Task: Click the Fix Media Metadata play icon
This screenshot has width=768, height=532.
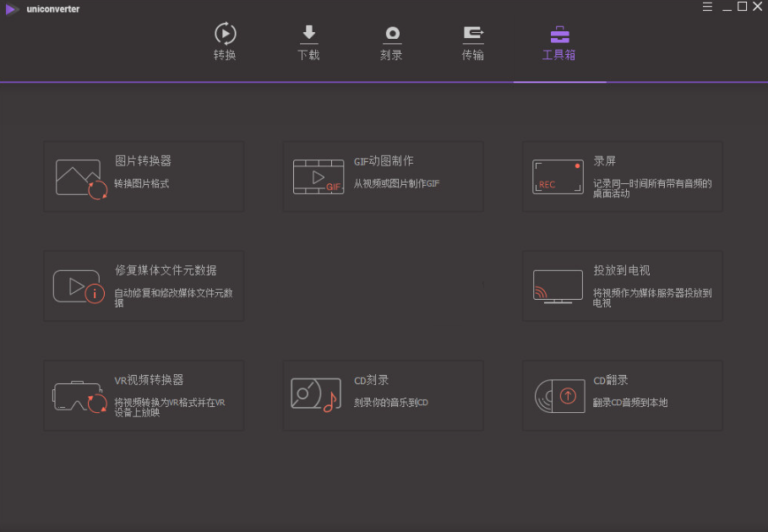Action: [x=79, y=285]
